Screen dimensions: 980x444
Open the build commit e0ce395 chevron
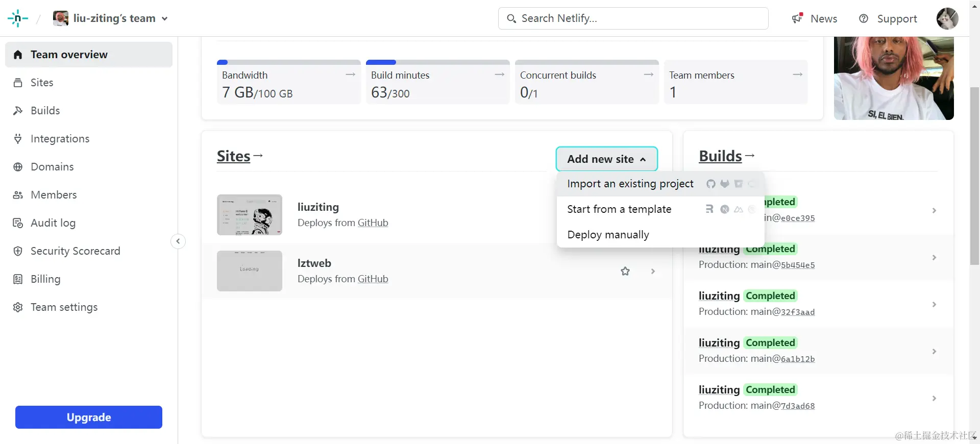(x=934, y=210)
